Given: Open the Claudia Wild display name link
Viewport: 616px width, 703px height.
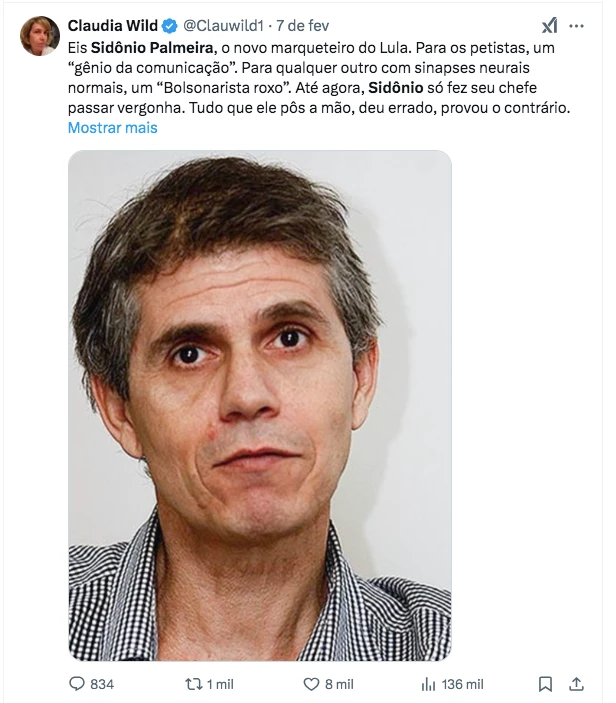Looking at the screenshot, I should pyautogui.click(x=113, y=26).
